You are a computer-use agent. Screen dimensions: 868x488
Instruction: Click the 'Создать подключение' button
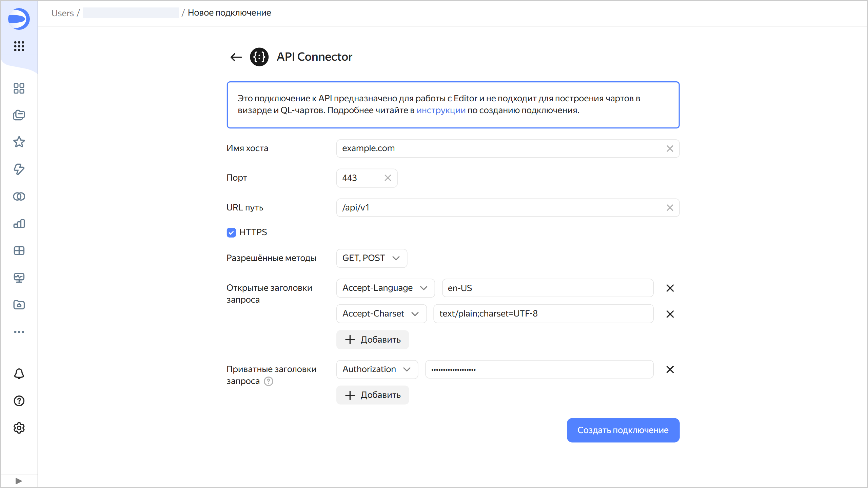coord(623,430)
